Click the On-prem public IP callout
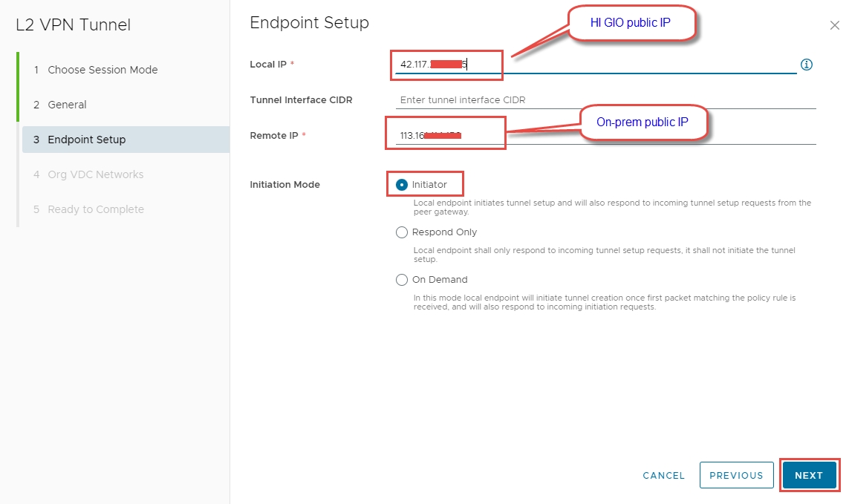This screenshot has width=849, height=504. point(642,122)
